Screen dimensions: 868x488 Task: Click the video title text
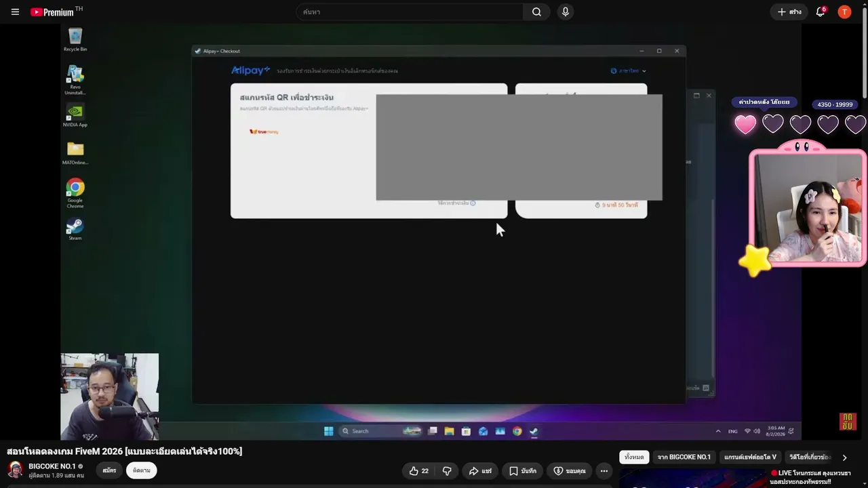click(x=125, y=451)
